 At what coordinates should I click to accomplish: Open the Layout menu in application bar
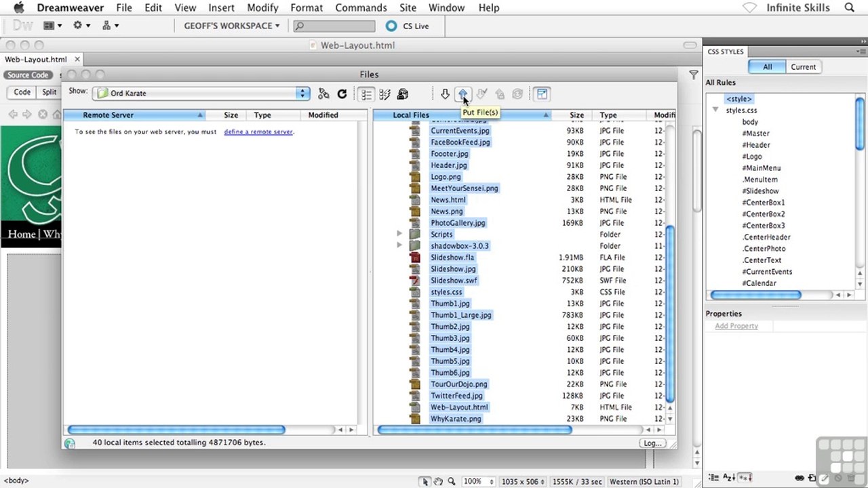coord(52,26)
